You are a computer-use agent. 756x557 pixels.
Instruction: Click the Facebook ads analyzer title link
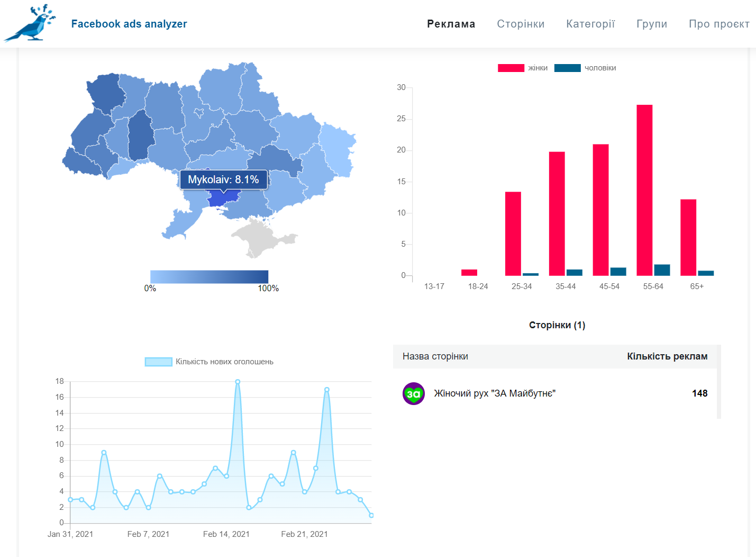(x=129, y=24)
